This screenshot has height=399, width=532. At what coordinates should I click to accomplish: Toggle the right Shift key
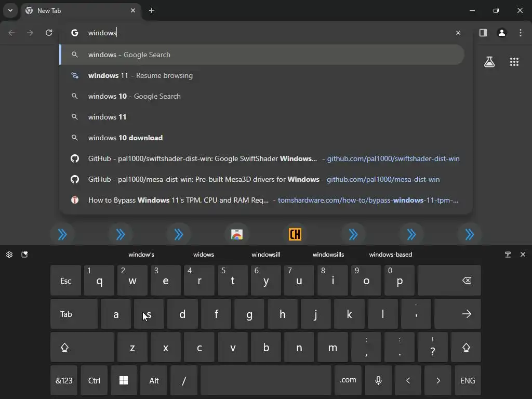click(466, 347)
